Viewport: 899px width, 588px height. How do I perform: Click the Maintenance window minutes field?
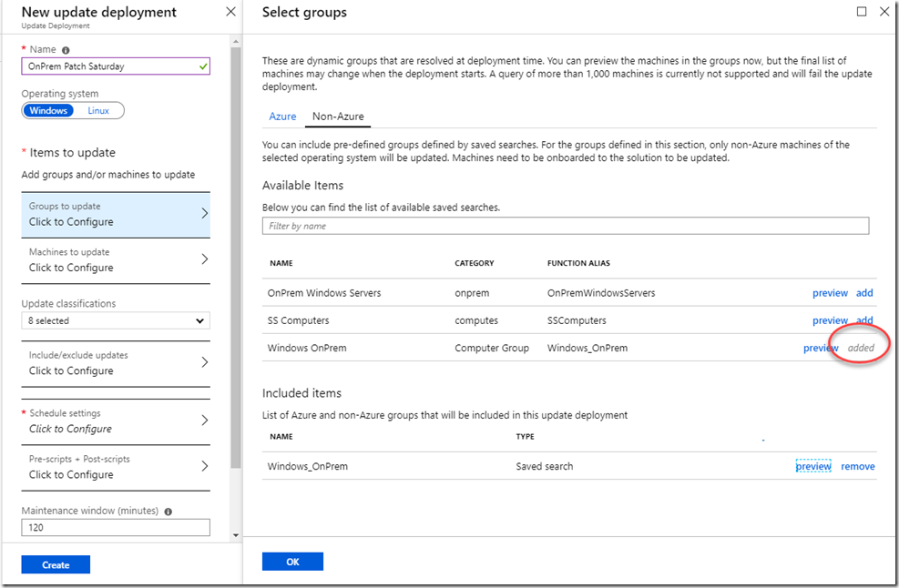(x=116, y=527)
